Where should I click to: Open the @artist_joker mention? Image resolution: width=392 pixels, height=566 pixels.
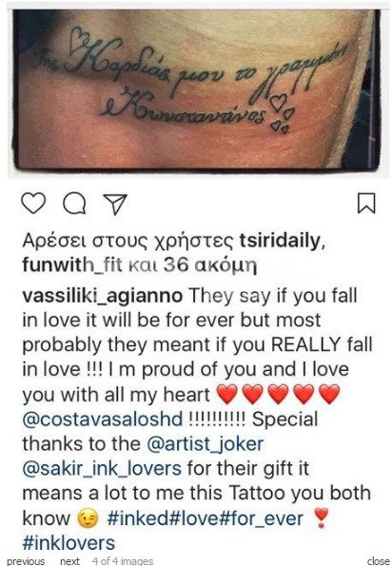[x=205, y=444]
